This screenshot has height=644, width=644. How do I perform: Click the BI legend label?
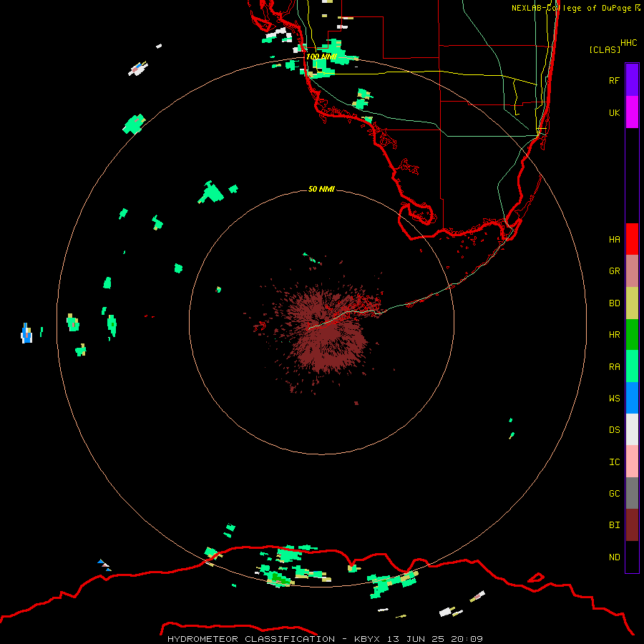(614, 525)
